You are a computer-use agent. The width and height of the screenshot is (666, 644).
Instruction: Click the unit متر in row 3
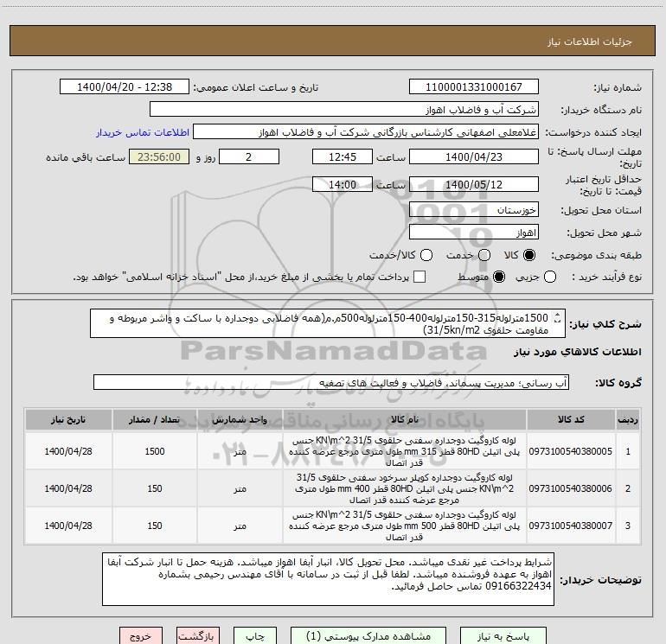tap(240, 526)
